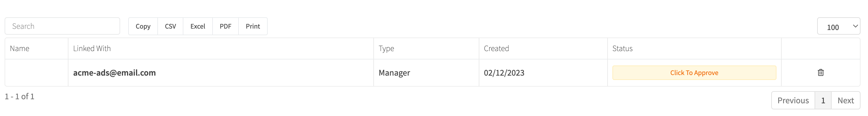This screenshot has width=868, height=116.
Task: Click the Manager type cell
Action: [x=394, y=73]
